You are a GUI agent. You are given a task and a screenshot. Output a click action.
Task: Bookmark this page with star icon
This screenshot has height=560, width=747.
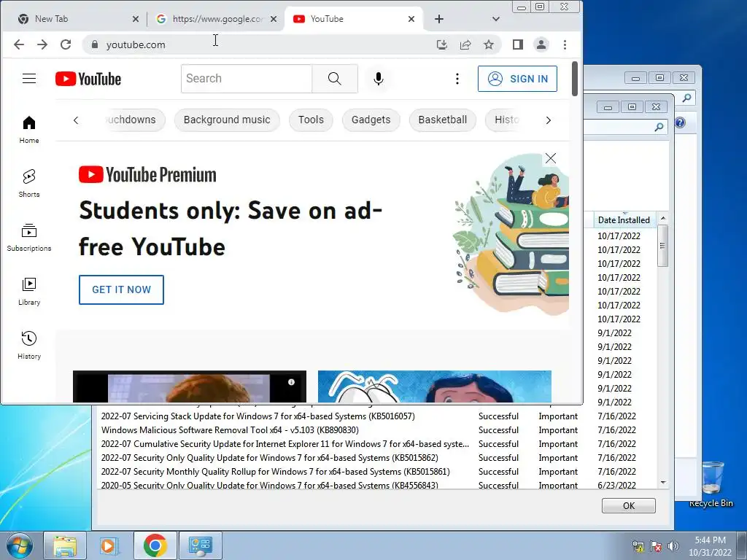pos(489,44)
